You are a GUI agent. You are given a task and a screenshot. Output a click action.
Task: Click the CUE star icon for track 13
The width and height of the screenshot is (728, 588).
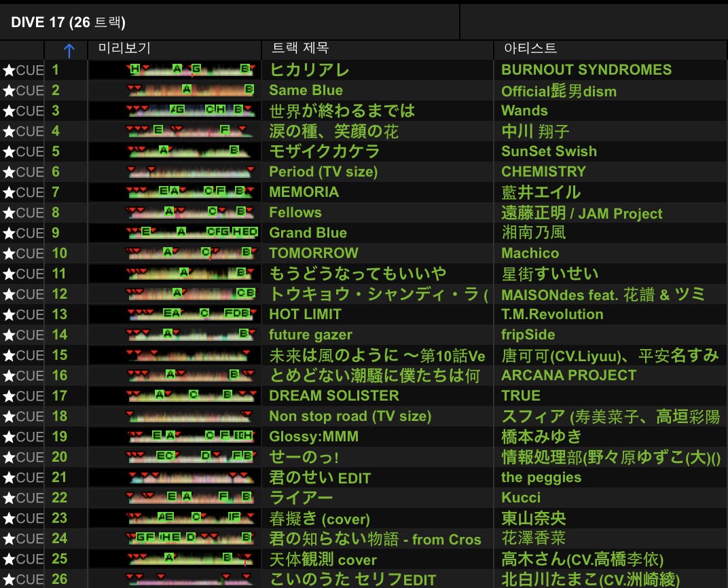point(9,314)
